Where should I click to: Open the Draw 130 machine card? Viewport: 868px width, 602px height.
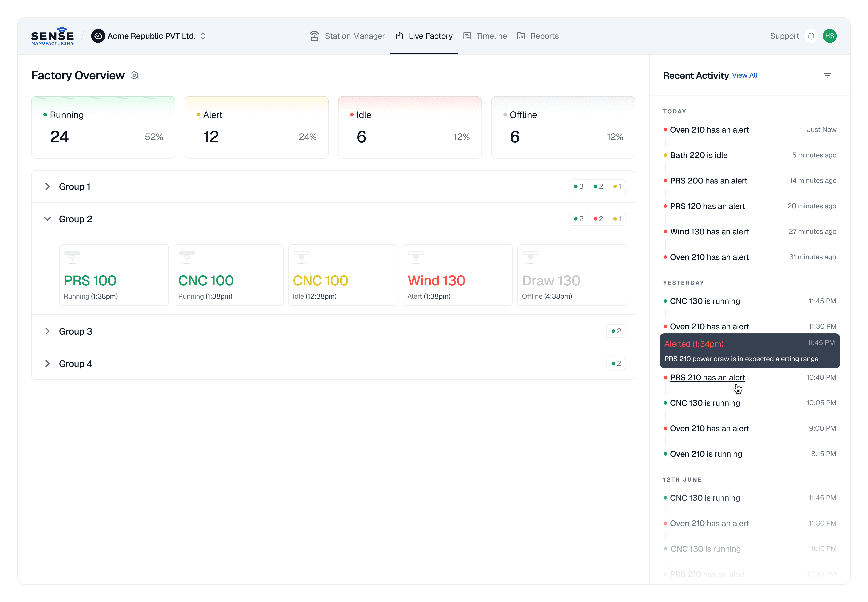point(572,275)
